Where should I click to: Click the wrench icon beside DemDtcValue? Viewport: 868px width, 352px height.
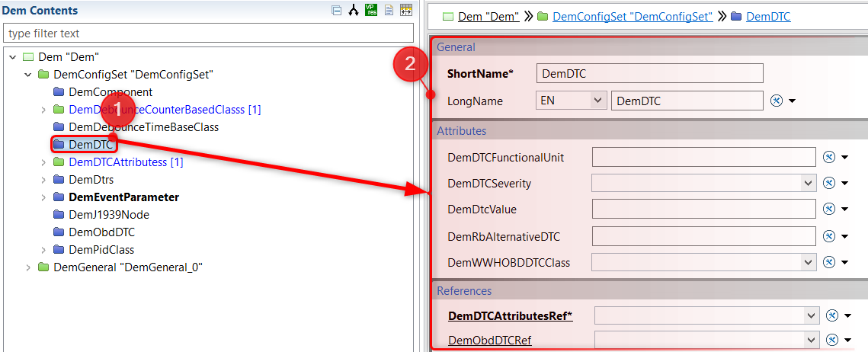(828, 209)
